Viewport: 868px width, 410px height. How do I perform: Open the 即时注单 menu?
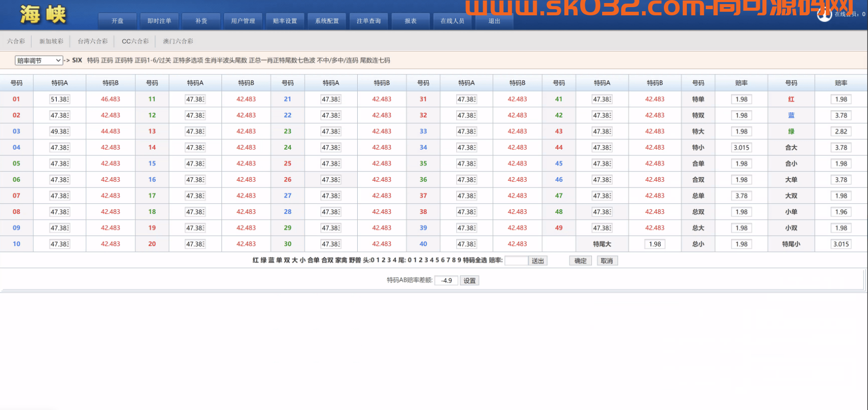pyautogui.click(x=159, y=21)
